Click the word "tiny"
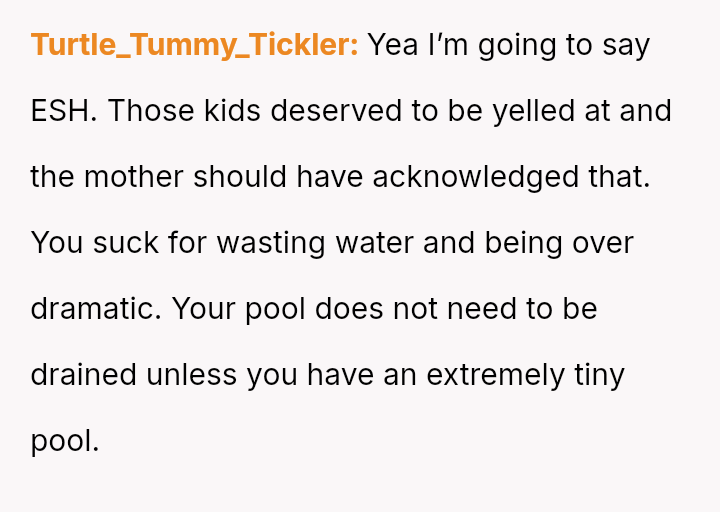This screenshot has width=720, height=512. point(600,375)
